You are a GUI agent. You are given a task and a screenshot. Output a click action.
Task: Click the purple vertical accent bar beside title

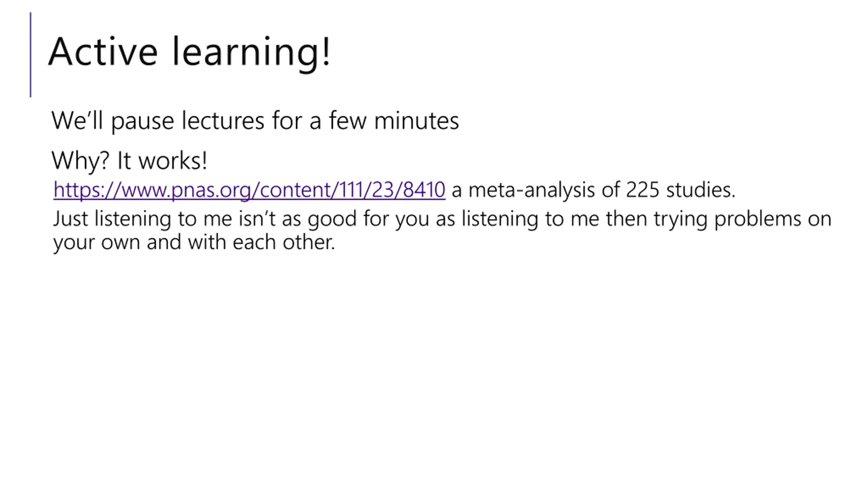click(x=31, y=55)
